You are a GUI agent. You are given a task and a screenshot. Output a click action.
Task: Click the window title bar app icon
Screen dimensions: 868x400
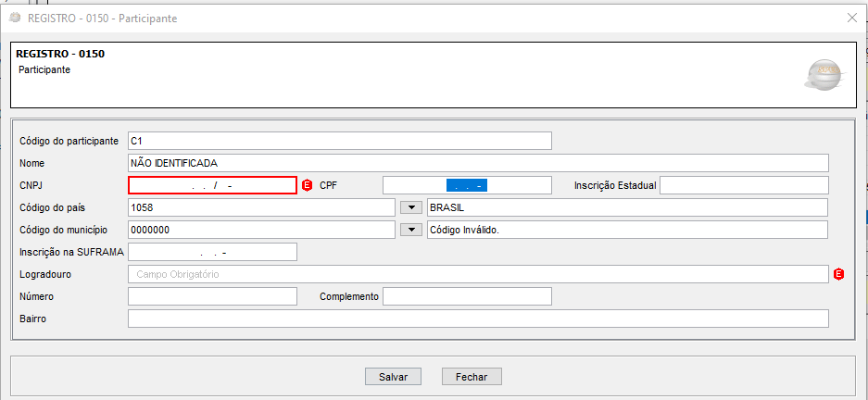15,18
